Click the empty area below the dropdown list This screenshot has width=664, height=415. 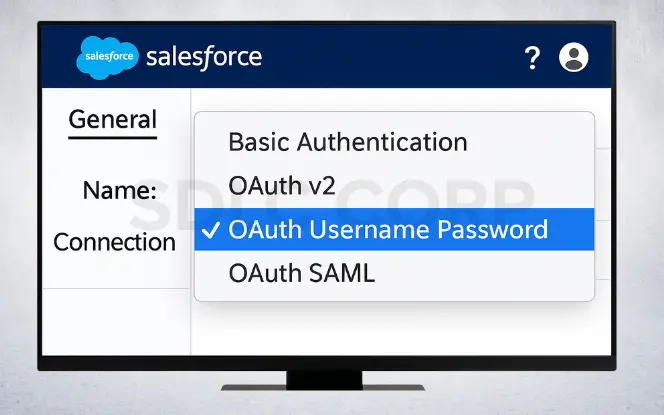(401, 329)
